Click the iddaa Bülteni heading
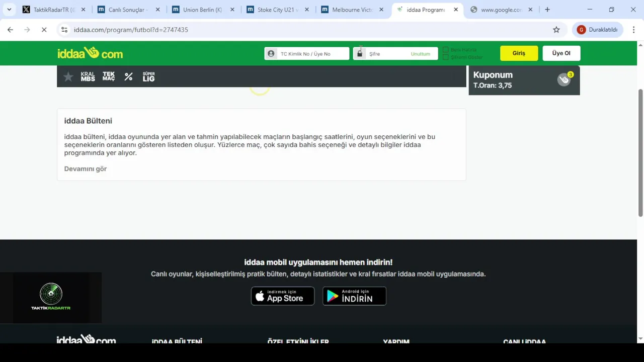This screenshot has width=644, height=362. (88, 121)
